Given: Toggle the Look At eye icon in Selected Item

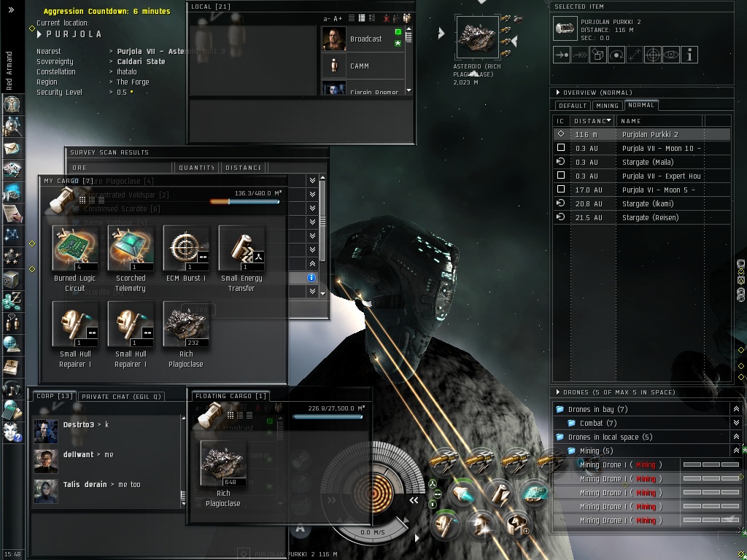Looking at the screenshot, I should (x=671, y=55).
